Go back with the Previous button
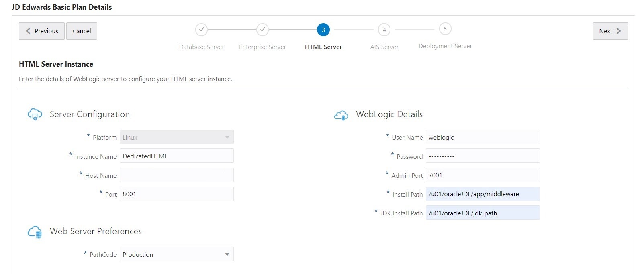644x274 pixels. tap(42, 31)
